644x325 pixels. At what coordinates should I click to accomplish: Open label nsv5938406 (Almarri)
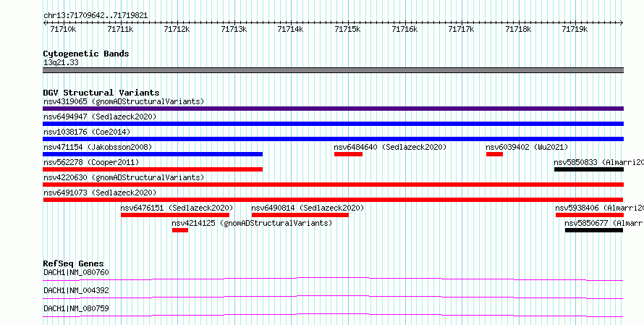[x=600, y=208]
